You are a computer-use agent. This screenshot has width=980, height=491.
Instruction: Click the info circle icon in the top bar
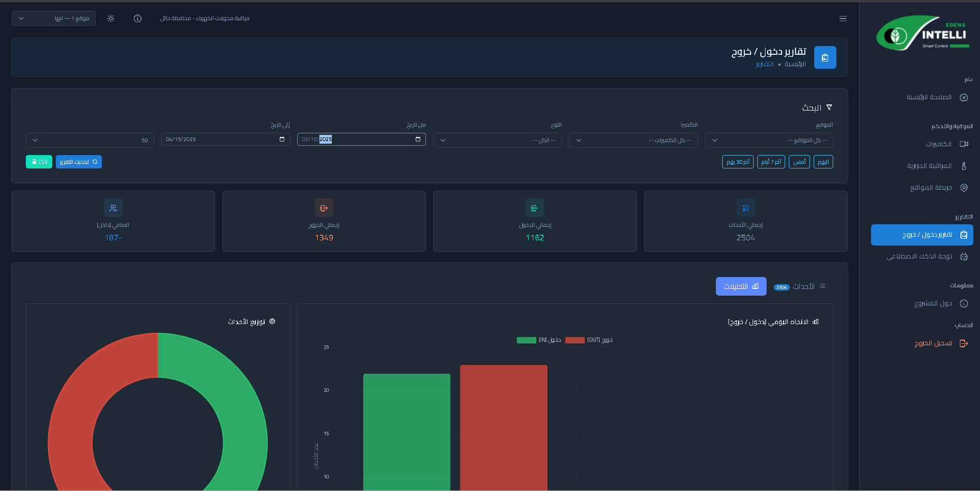tap(137, 19)
